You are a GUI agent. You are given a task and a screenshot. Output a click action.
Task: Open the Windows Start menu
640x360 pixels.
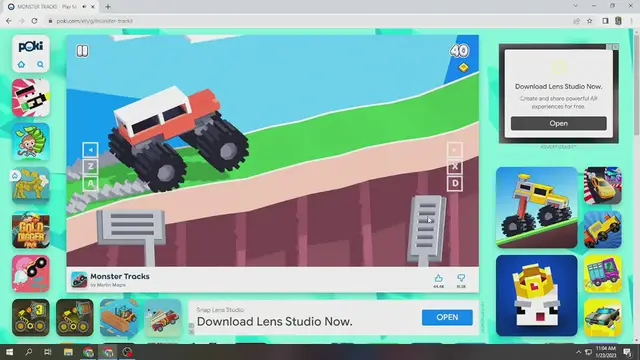click(9, 352)
